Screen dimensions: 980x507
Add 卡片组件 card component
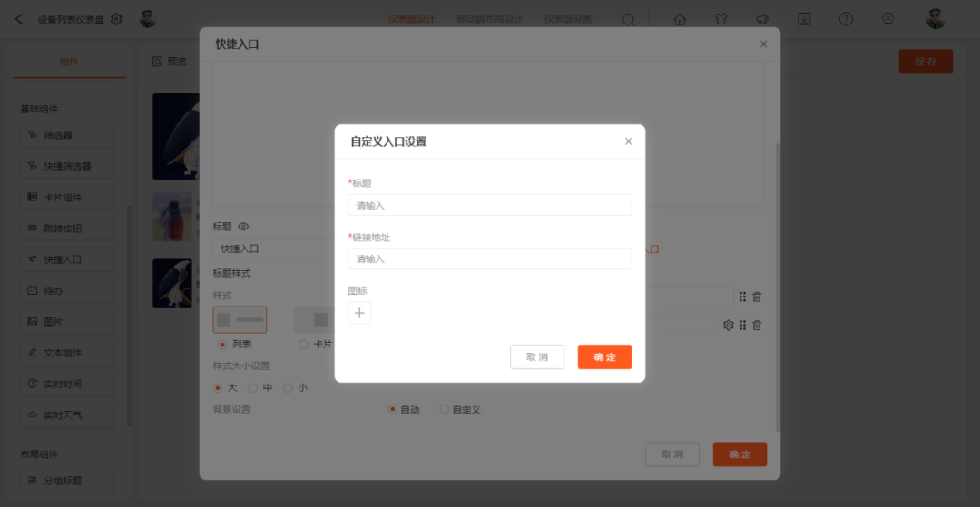click(67, 198)
